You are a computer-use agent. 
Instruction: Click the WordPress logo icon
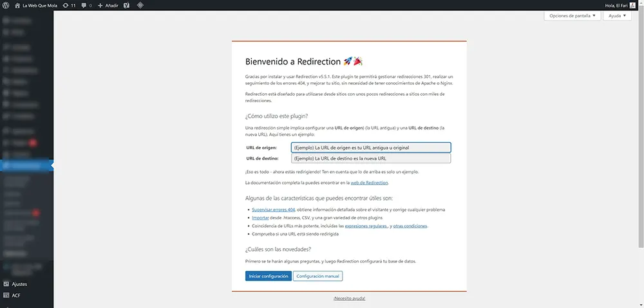(x=5, y=5)
